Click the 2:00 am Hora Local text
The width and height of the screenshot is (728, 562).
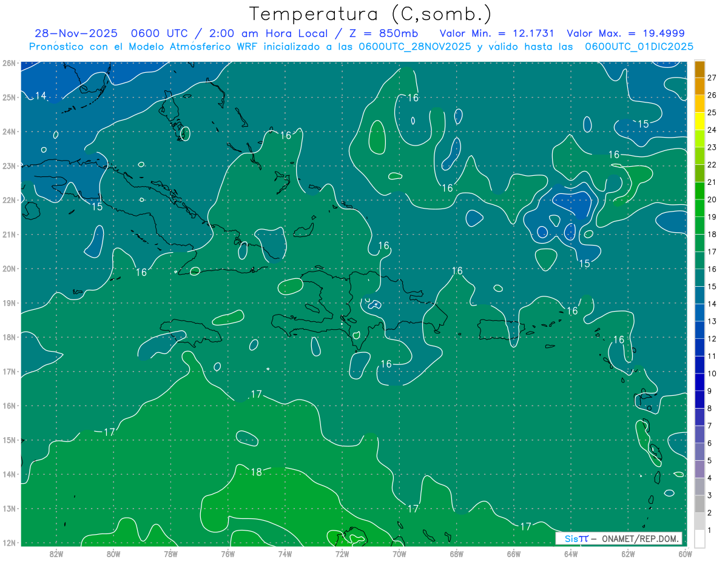pyautogui.click(x=267, y=33)
